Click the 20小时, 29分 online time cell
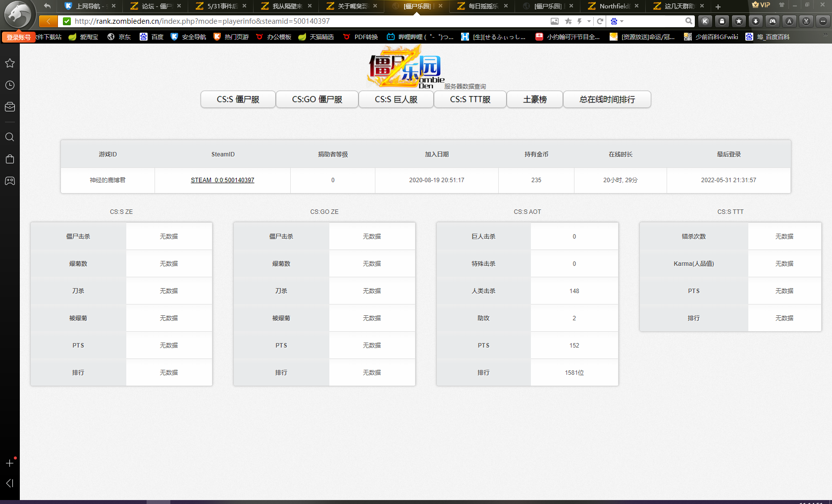 (621, 180)
